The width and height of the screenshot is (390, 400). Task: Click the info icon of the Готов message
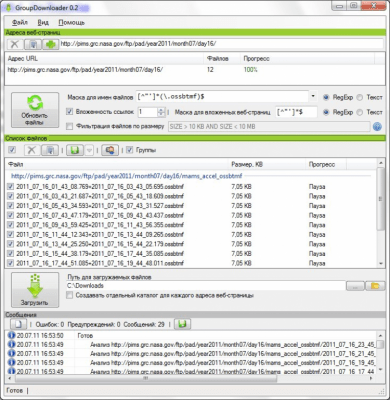point(11,335)
